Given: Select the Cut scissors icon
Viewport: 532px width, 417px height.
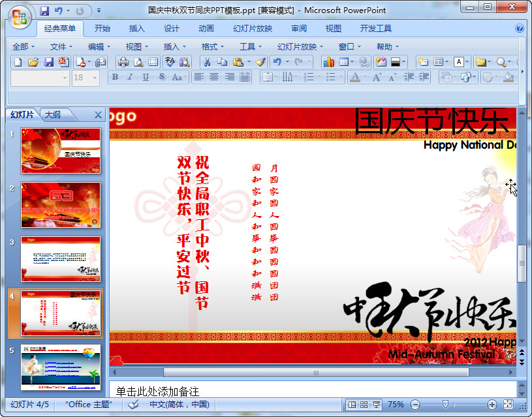Looking at the screenshot, I should (206, 62).
